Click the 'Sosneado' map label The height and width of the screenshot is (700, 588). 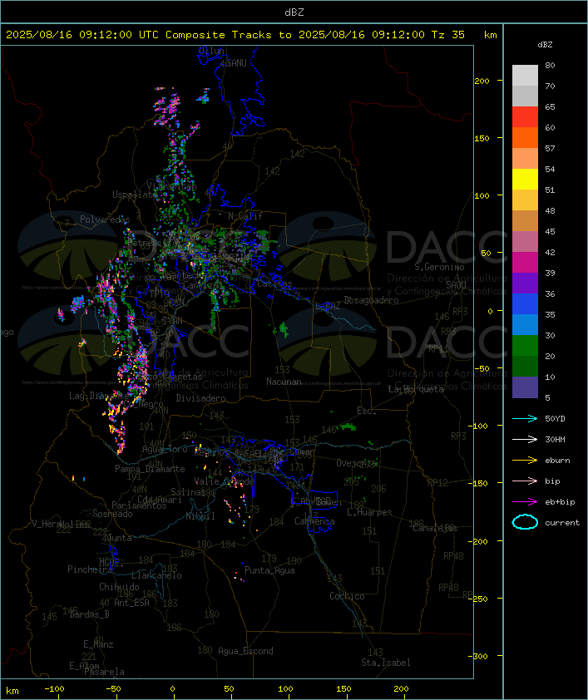[112, 514]
